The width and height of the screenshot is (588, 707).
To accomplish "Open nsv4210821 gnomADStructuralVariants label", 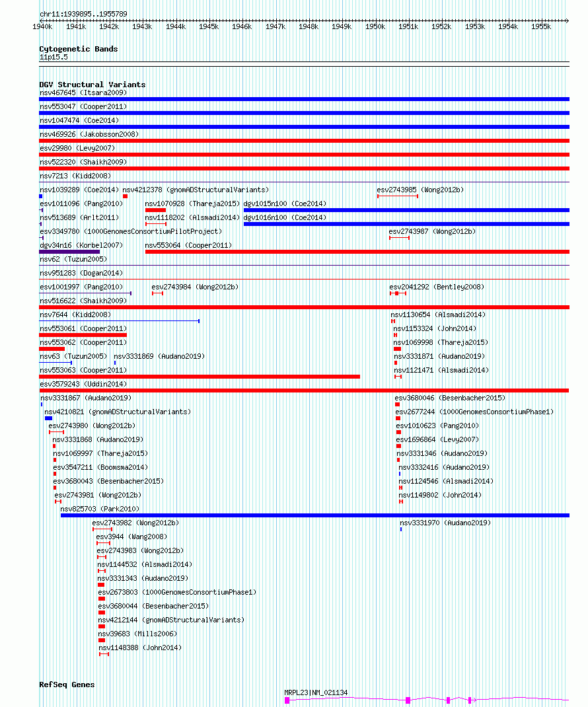I will coord(117,412).
